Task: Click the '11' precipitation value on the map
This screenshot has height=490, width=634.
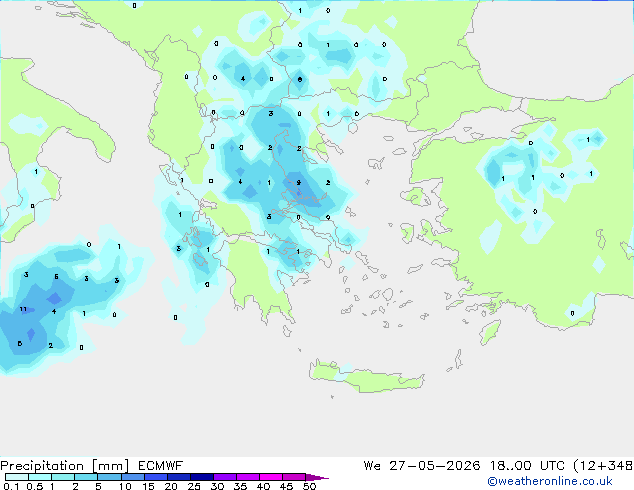Action: (23, 309)
